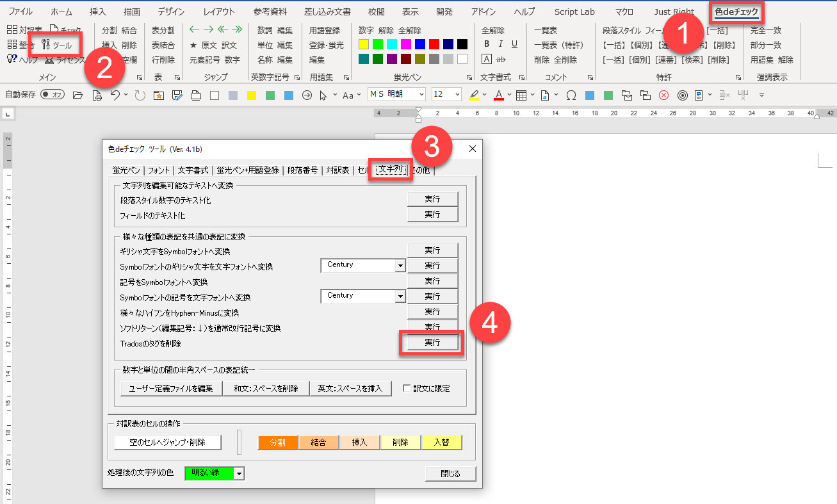Image resolution: width=837 pixels, height=504 pixels.
Task: Select the magenta swatch in 蛍光ペン palette
Action: pos(405,44)
